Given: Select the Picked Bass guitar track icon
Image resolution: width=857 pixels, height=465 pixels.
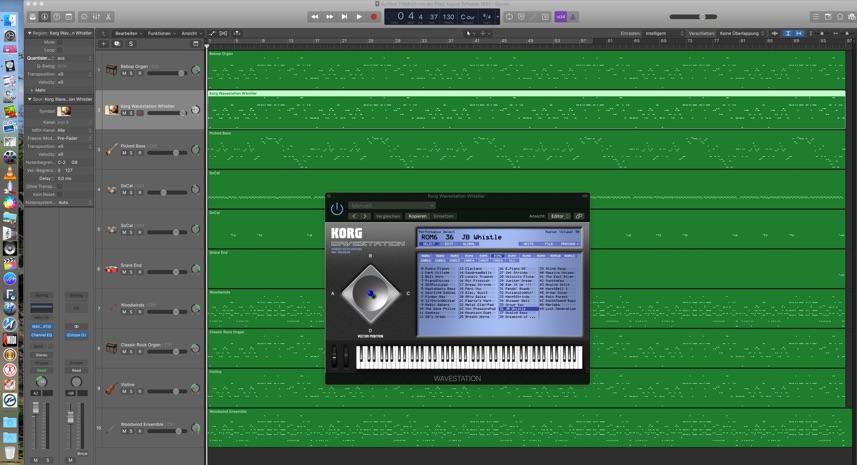Looking at the screenshot, I should pos(111,150).
